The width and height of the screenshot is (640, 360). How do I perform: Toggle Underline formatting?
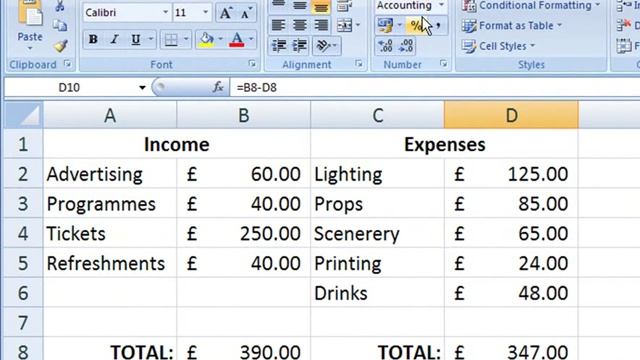136,40
